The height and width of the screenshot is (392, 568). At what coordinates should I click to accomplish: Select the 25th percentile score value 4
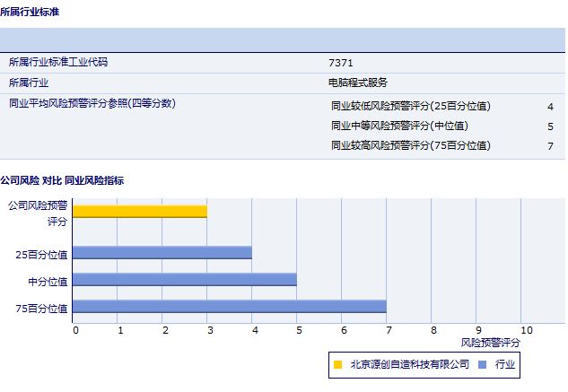click(550, 107)
